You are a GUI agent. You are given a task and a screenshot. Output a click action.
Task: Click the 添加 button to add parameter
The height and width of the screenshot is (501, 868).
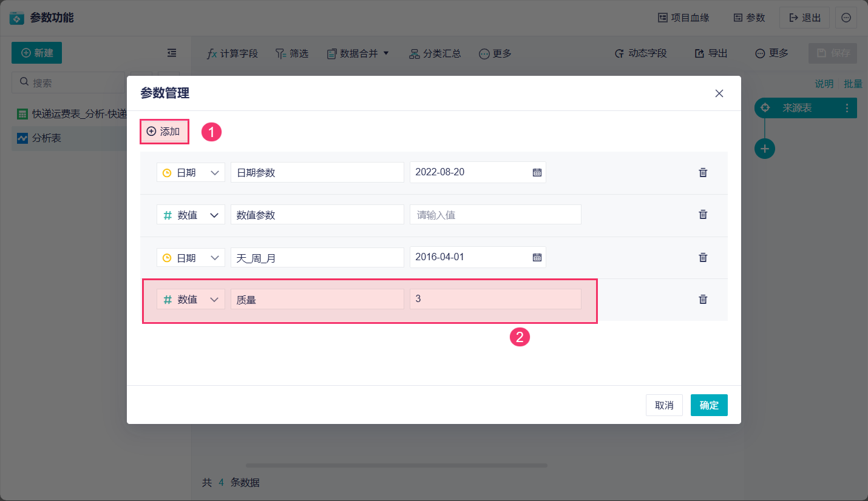[164, 132]
